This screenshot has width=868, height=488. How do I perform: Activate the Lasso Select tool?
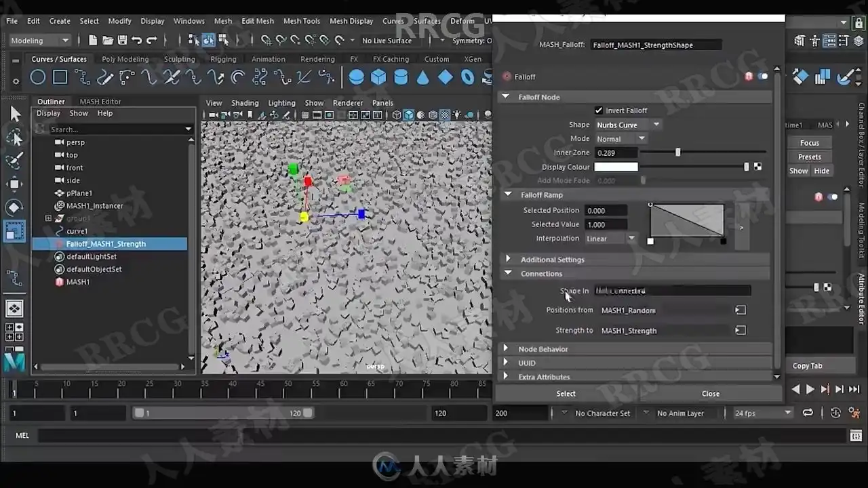[x=14, y=138]
